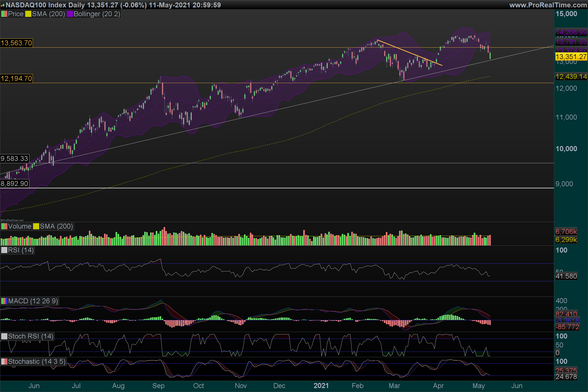Viewport: 588px width, 392px height.
Task: Click the Volume legend color icon
Action: point(4,226)
